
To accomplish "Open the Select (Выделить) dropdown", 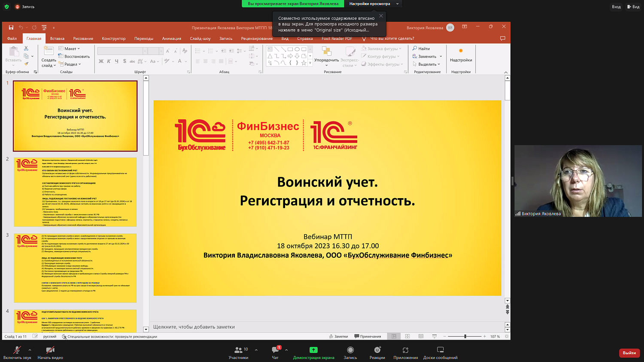I will click(427, 64).
